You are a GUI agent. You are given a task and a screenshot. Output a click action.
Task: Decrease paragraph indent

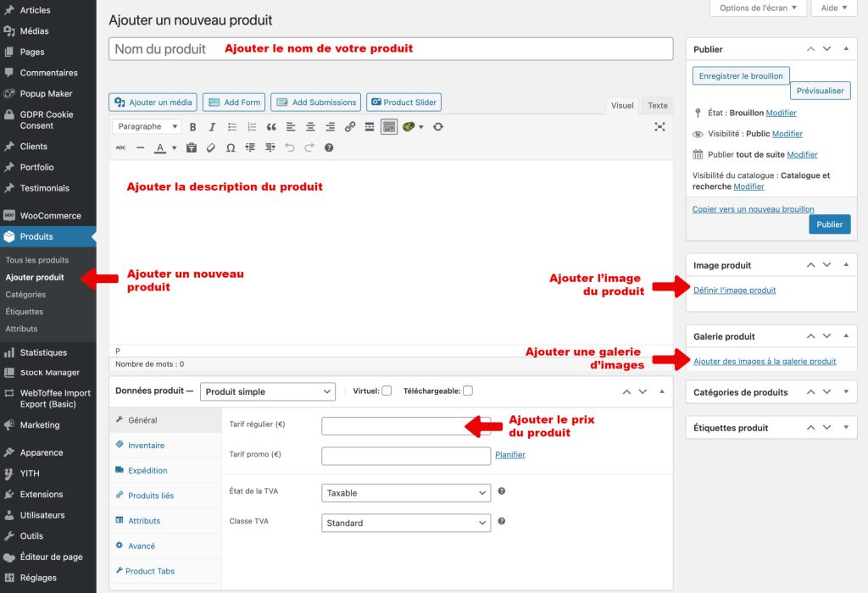coord(250,147)
